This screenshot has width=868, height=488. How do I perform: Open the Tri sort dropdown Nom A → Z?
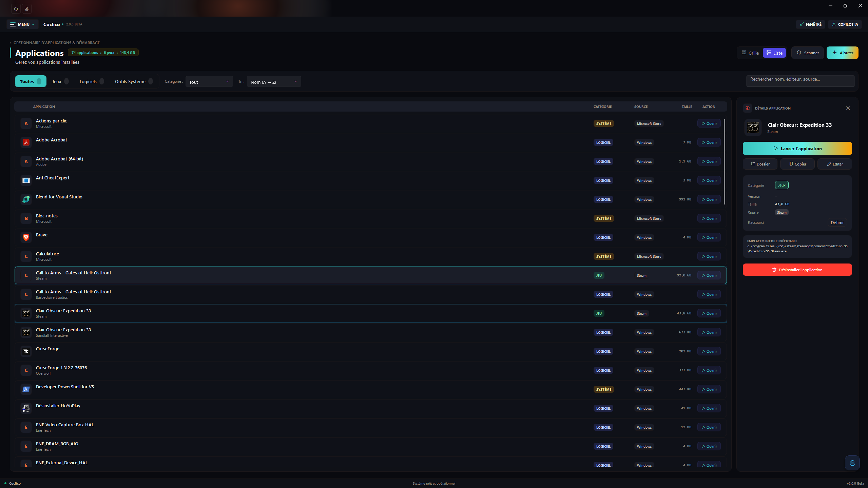coord(274,82)
